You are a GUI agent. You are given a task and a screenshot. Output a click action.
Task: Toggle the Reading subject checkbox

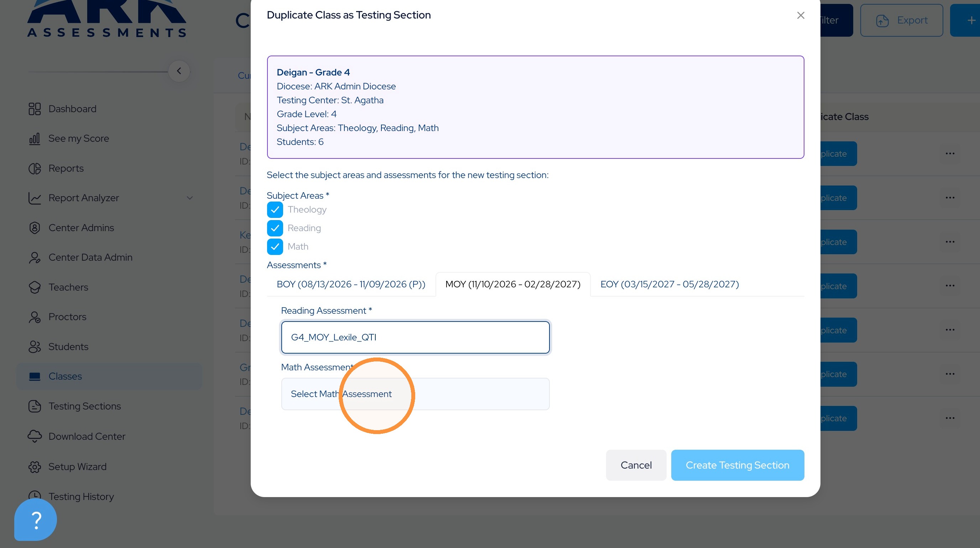click(275, 228)
